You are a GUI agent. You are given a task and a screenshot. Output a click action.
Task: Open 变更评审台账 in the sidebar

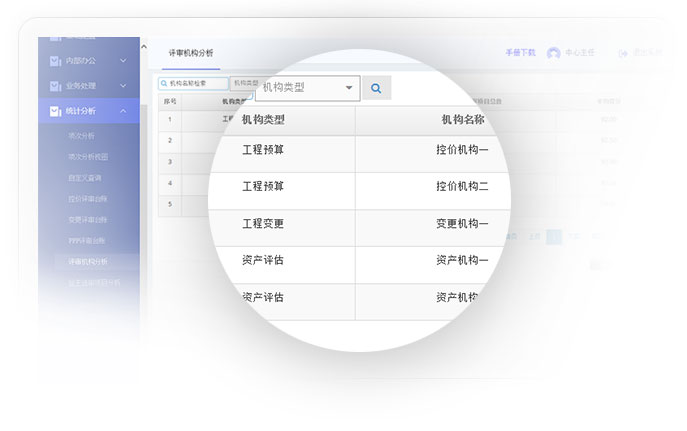88,220
